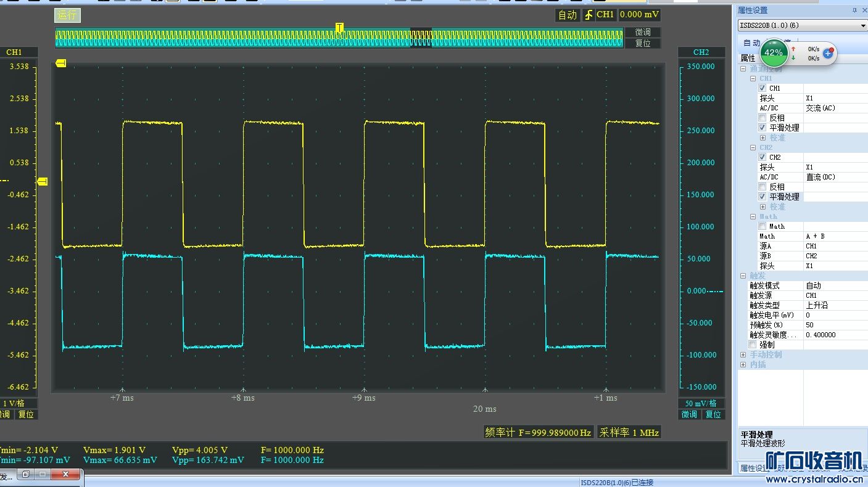Click the 预触发(%) value 50

point(809,325)
